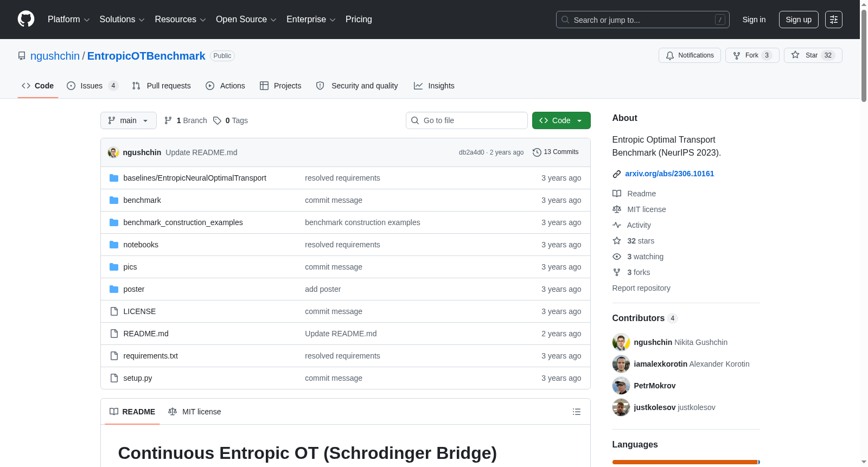
Task: Open the pics folder
Action: point(130,267)
